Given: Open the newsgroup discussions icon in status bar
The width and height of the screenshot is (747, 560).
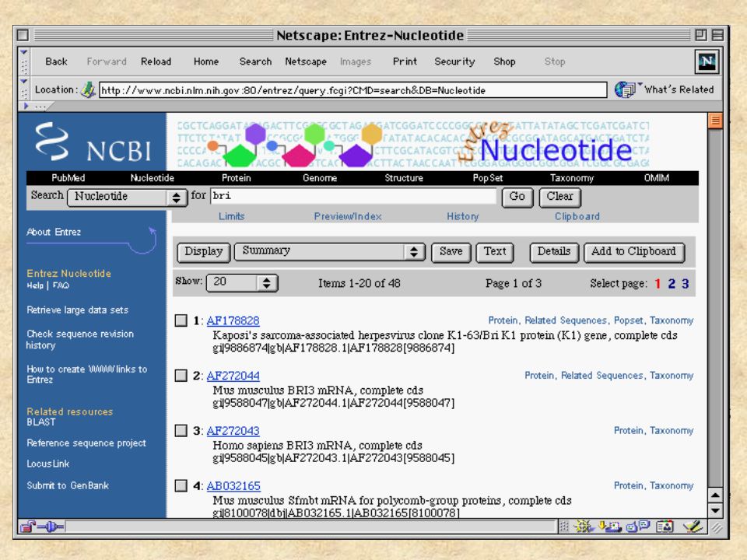Looking at the screenshot, I should point(638,527).
